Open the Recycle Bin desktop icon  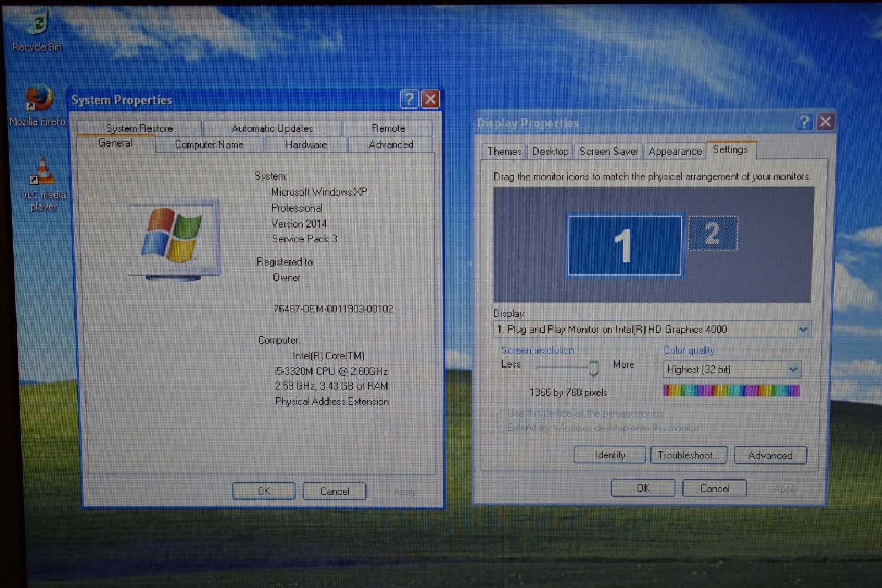pyautogui.click(x=37, y=30)
